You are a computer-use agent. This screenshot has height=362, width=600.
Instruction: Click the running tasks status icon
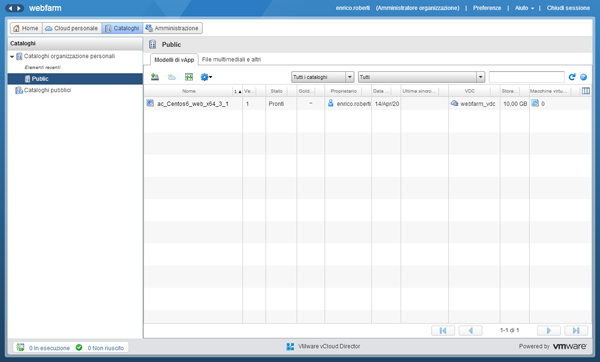[20, 347]
